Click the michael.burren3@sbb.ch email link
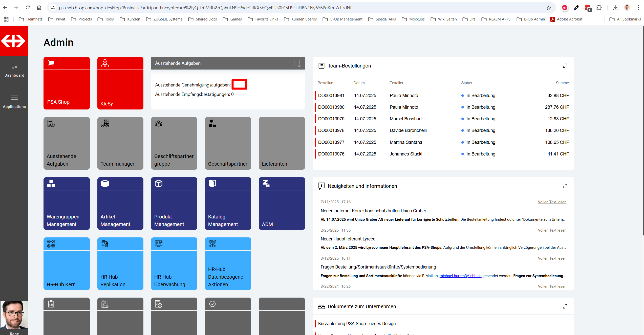This screenshot has width=644, height=335. [460, 276]
